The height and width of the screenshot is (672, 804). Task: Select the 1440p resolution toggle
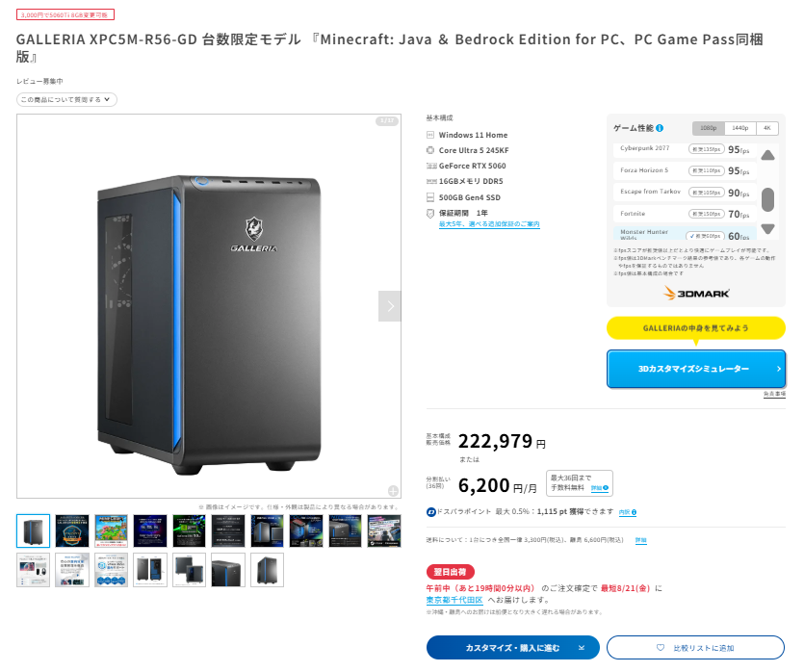click(x=739, y=128)
